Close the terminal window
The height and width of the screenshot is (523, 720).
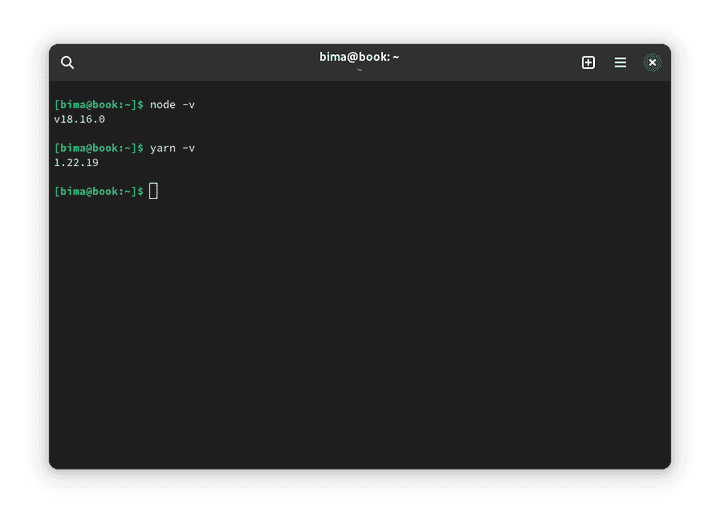pyautogui.click(x=652, y=62)
